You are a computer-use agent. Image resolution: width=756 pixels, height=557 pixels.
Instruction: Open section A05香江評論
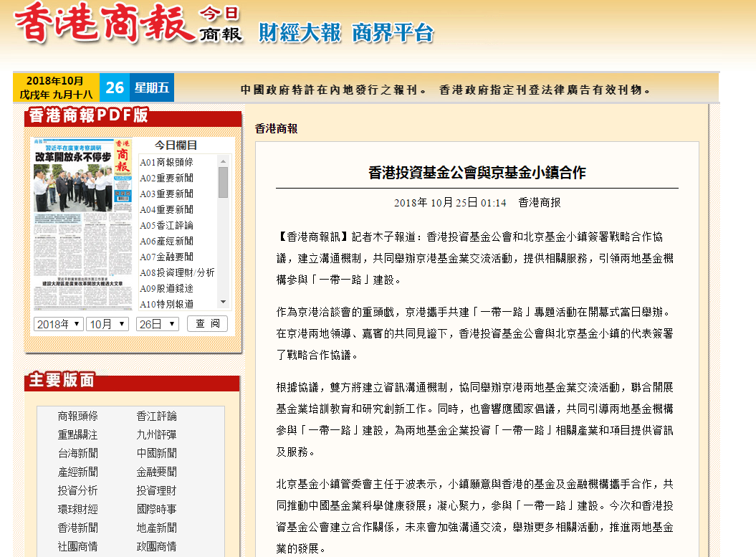click(166, 225)
